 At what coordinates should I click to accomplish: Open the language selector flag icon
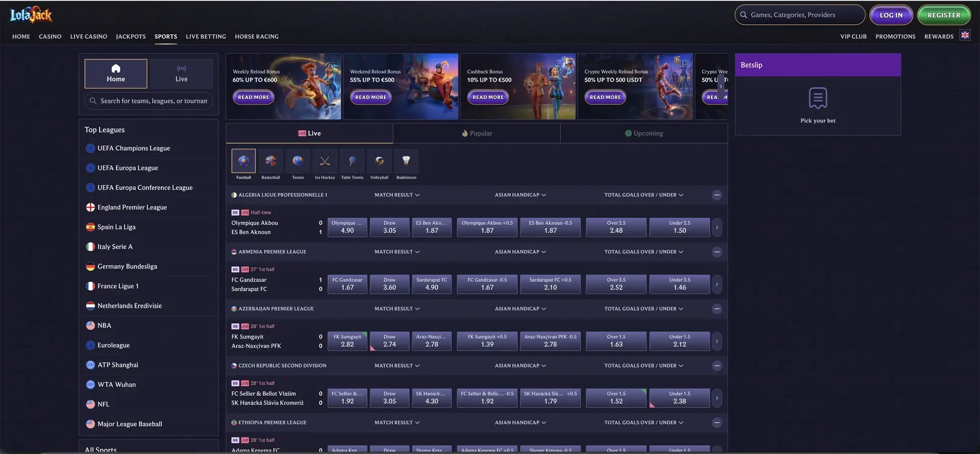click(965, 35)
